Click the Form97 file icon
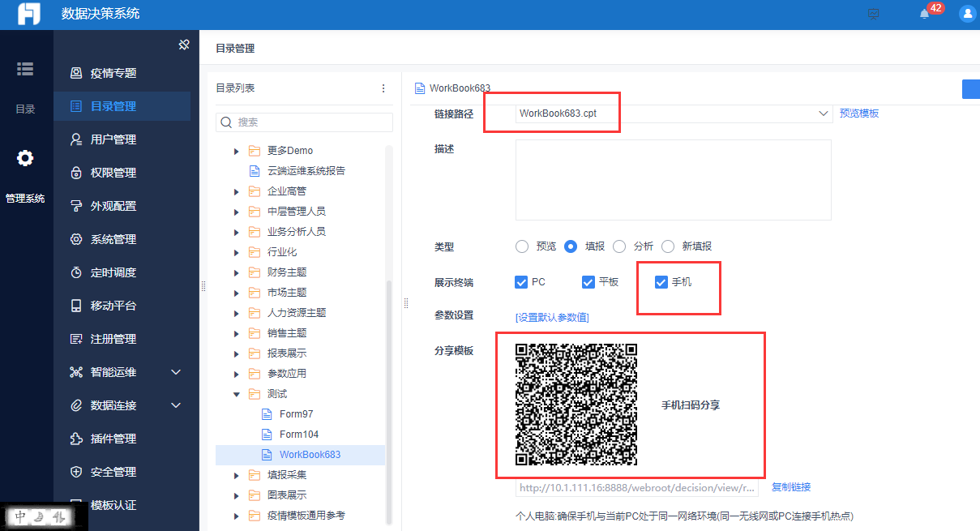Viewport: 980px width, 531px height. click(267, 414)
